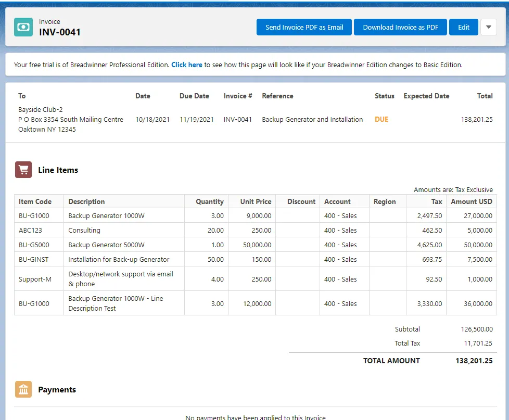This screenshot has width=509, height=420.
Task: Click the unit price 9,000.00
Action: pos(259,216)
